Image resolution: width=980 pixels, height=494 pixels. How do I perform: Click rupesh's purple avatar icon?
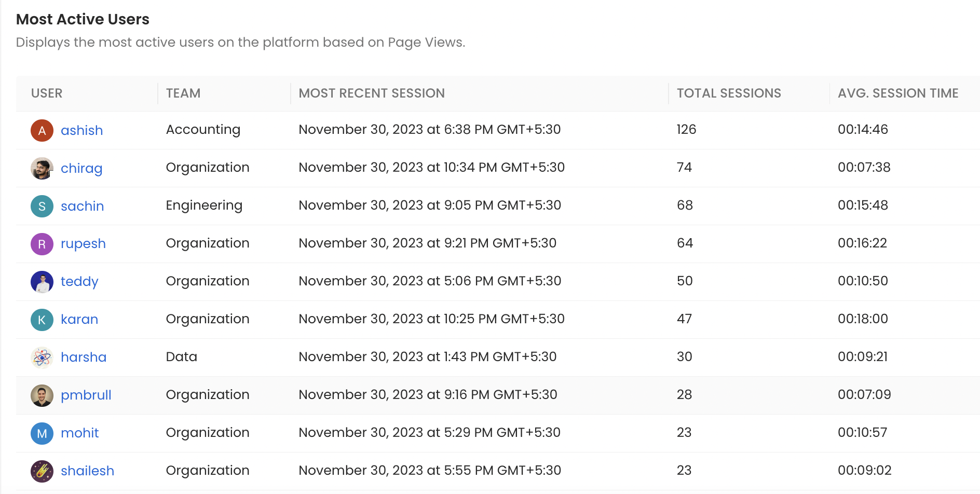pyautogui.click(x=42, y=244)
